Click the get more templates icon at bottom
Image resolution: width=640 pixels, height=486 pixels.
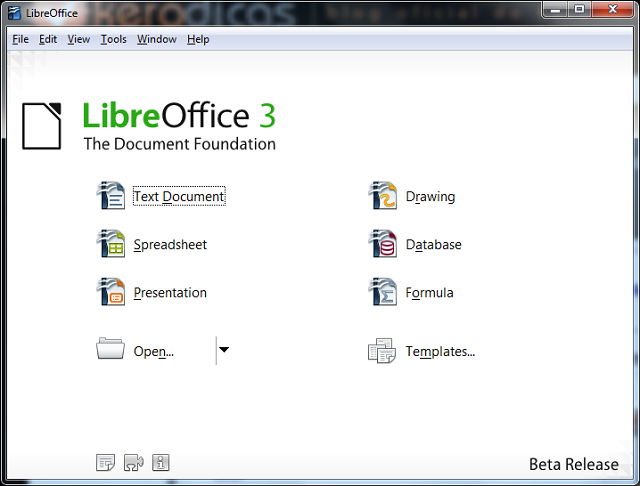[105, 462]
